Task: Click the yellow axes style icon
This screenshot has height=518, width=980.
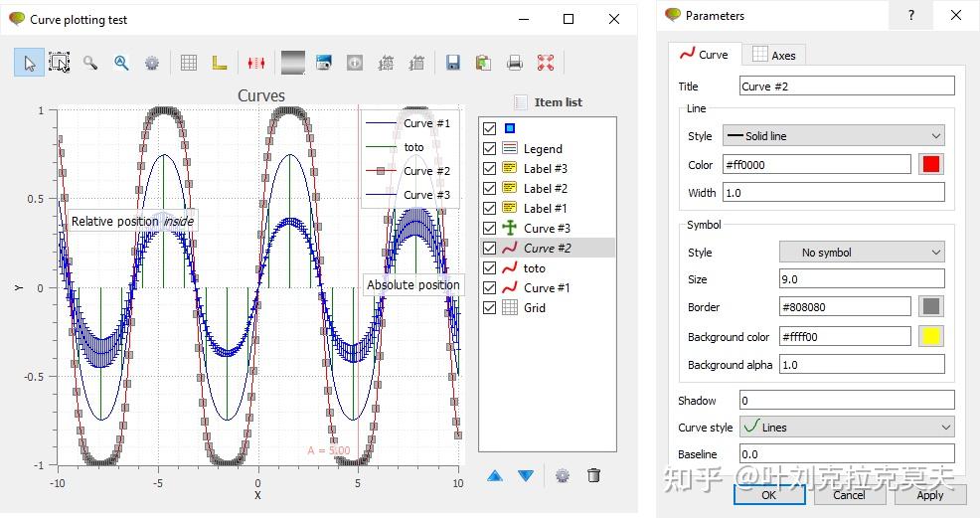Action: [x=220, y=63]
